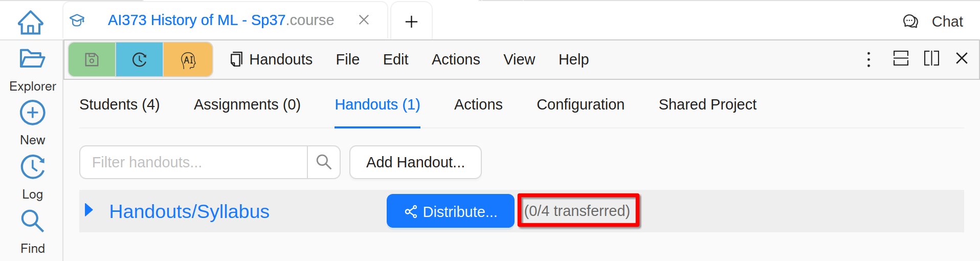Open the Log clock icon

pos(32,167)
